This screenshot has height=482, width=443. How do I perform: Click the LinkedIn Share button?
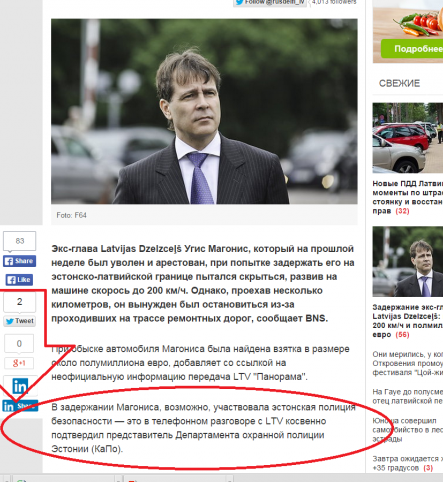pos(20,406)
